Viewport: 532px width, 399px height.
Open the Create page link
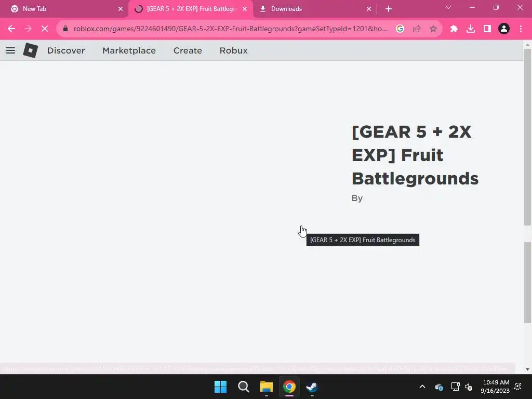[x=188, y=50]
